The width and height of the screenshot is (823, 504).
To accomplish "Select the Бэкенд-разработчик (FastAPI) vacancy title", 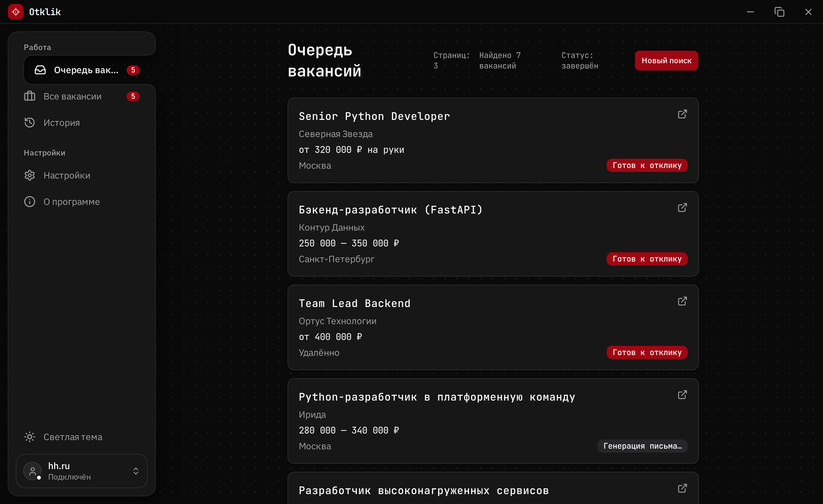I will tap(391, 210).
